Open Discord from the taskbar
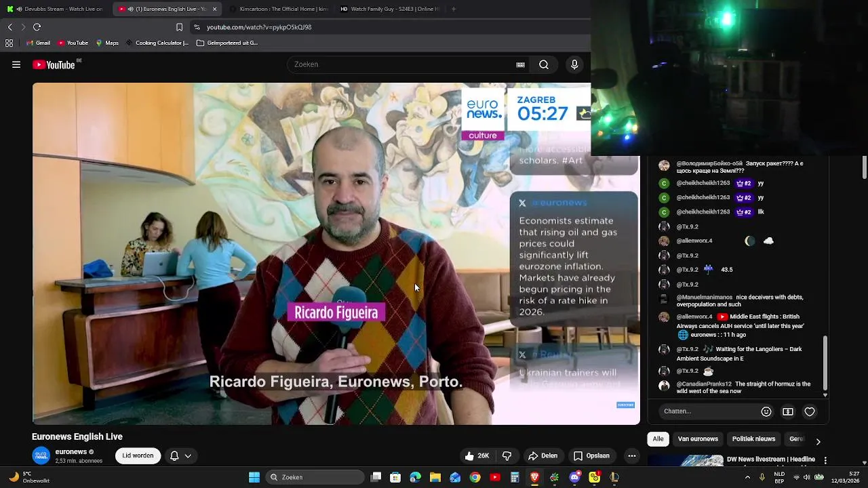 574,477
